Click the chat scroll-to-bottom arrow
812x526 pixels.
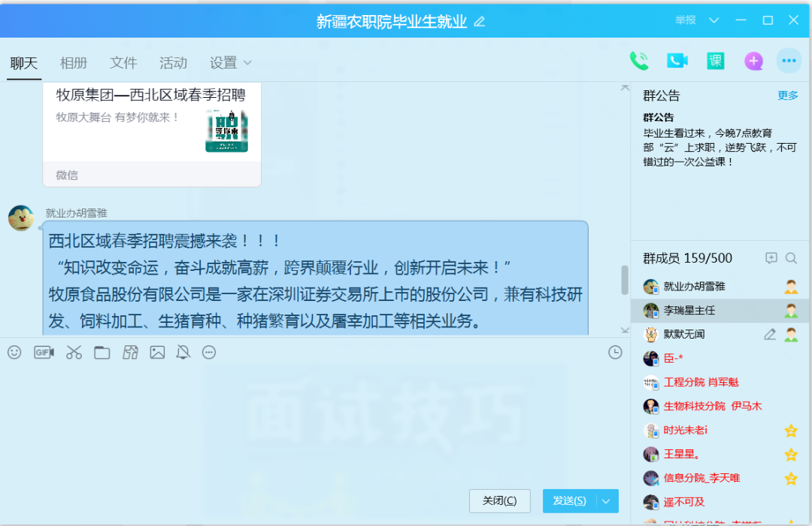click(625, 330)
